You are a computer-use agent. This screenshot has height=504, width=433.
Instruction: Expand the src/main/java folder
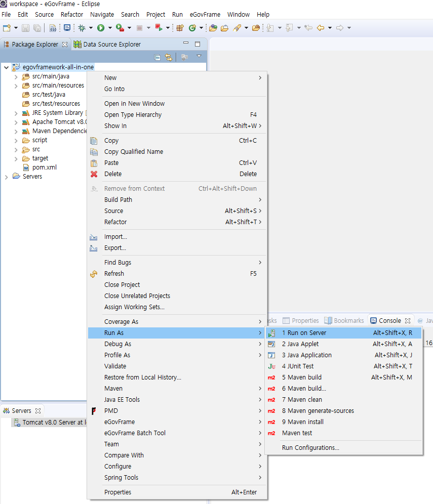point(16,77)
